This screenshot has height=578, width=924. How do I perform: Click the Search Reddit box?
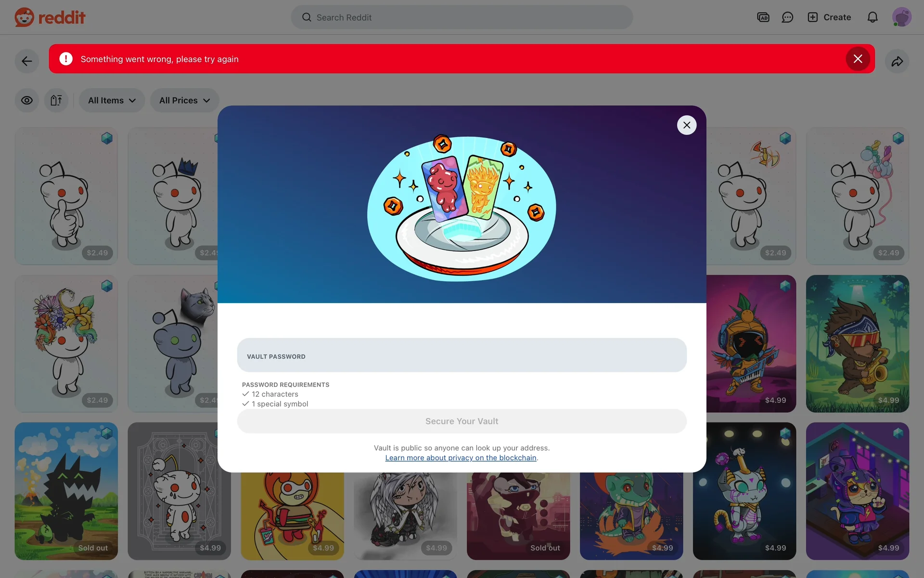point(462,17)
